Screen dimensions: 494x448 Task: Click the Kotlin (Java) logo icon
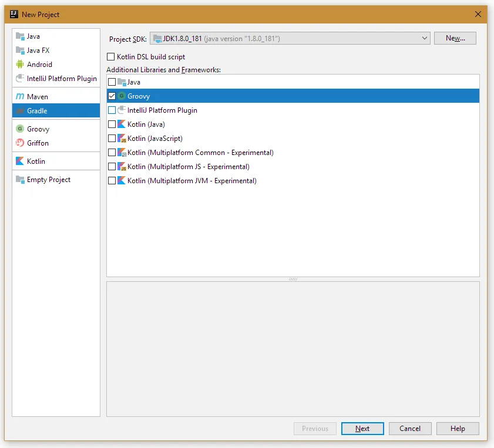(x=121, y=124)
